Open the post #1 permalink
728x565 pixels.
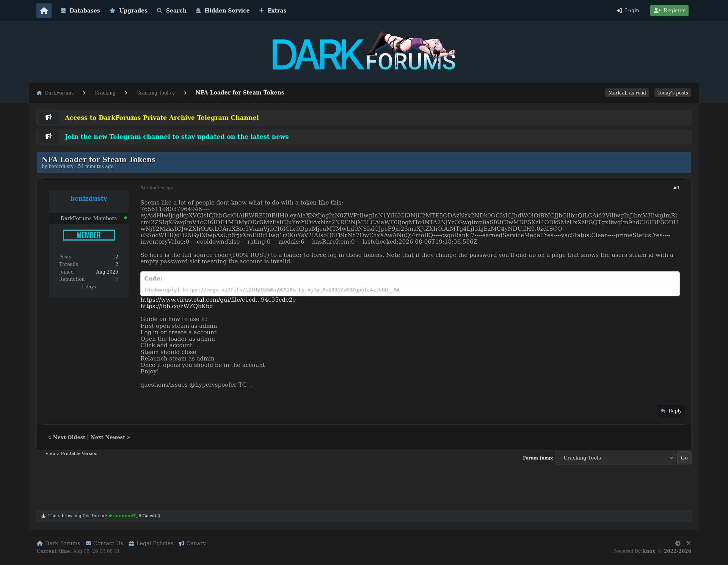point(676,188)
